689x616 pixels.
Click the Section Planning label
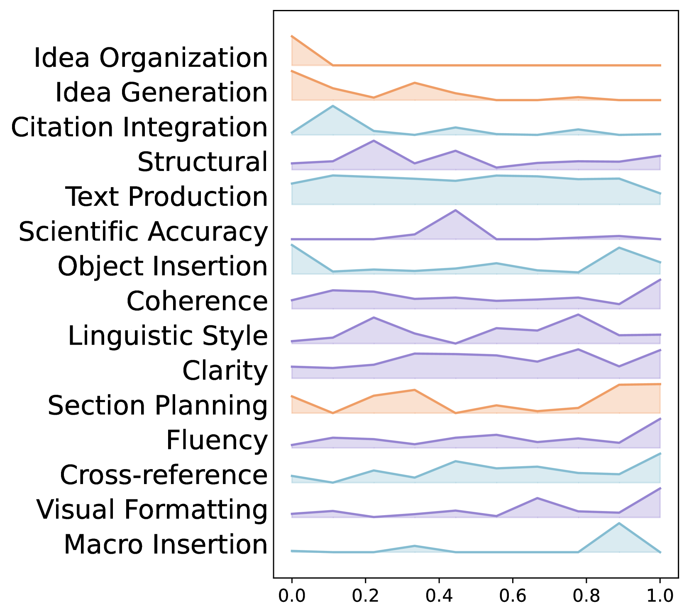click(x=158, y=405)
